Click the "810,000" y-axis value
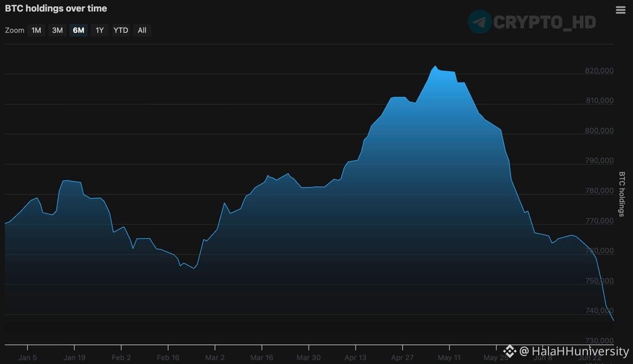The width and height of the screenshot is (633, 364). (x=599, y=100)
